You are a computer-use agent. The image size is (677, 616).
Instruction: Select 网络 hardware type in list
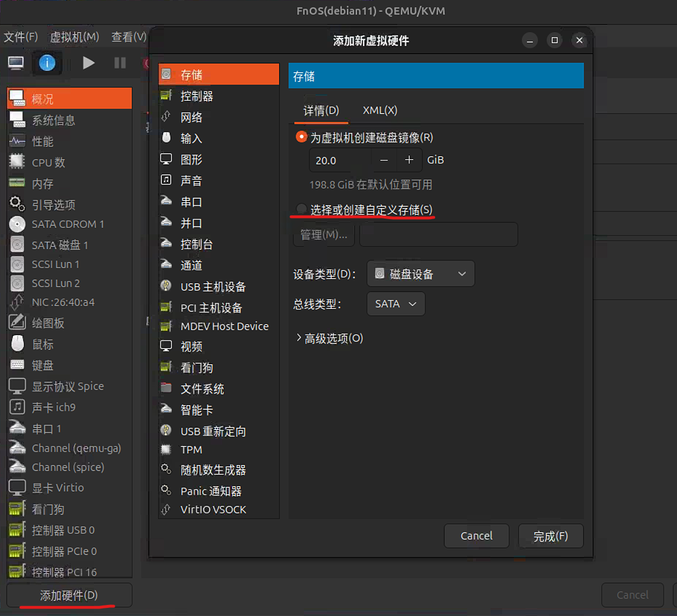(191, 117)
